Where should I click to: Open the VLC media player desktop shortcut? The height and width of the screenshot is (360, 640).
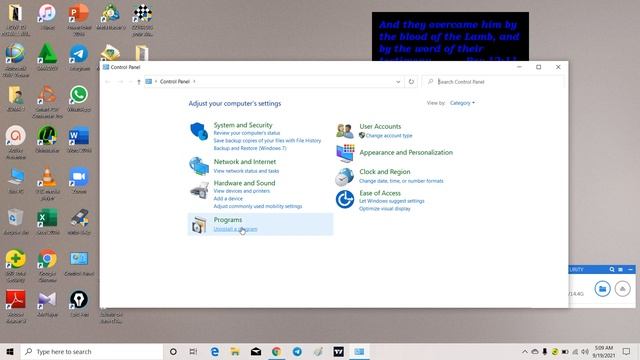click(x=47, y=184)
